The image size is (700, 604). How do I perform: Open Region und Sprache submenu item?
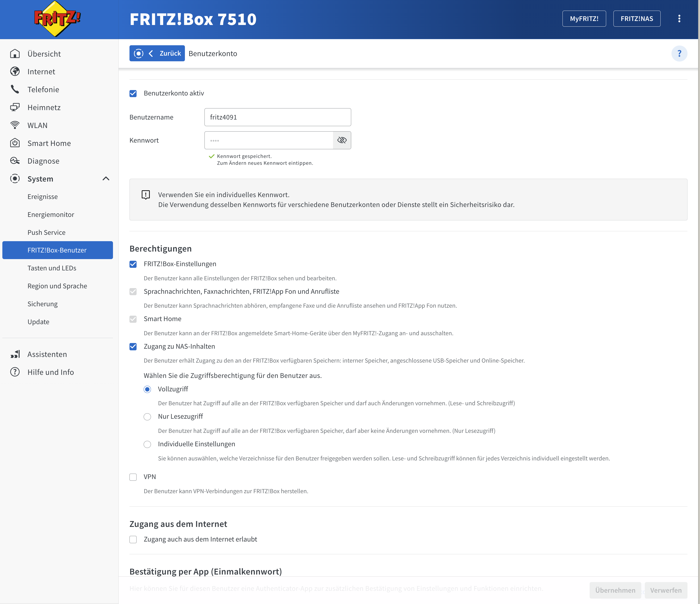[x=58, y=286]
